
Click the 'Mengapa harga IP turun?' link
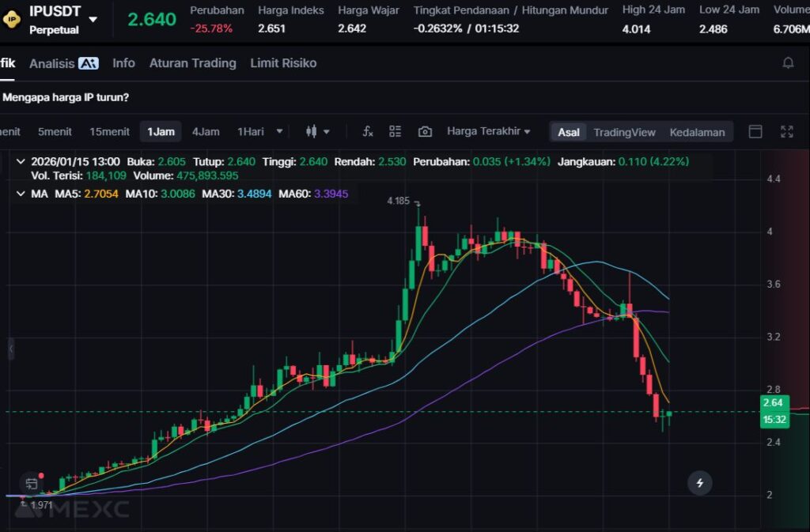coord(66,97)
